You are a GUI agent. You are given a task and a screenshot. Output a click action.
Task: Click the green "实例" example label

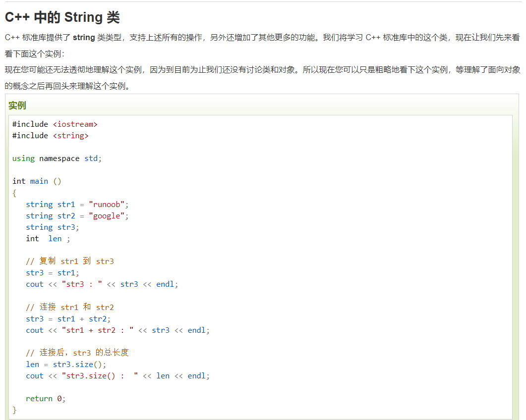click(17, 105)
